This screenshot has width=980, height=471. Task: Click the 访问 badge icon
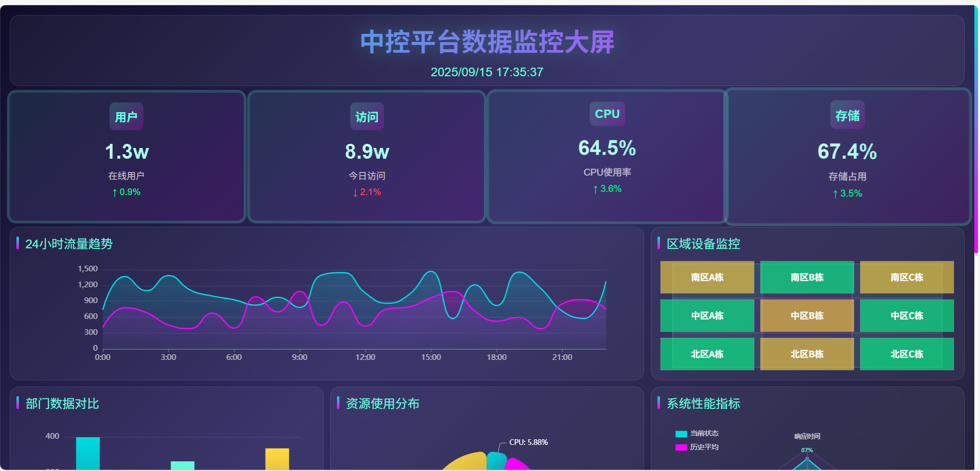367,117
